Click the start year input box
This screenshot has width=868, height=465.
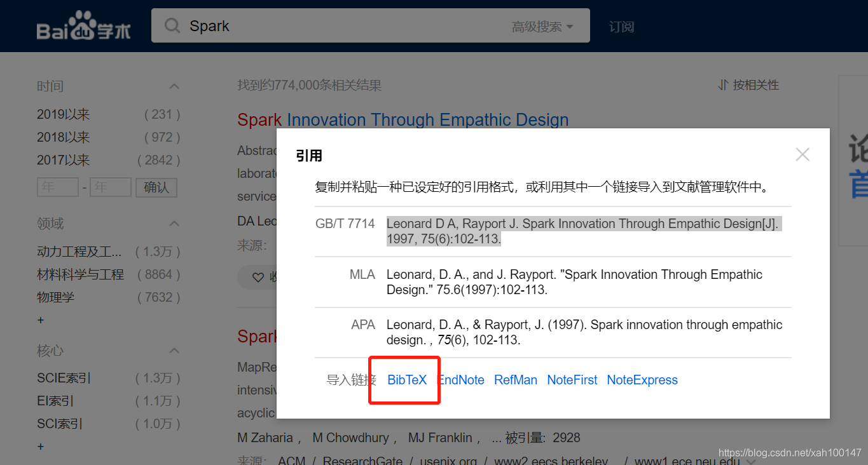tap(58, 187)
